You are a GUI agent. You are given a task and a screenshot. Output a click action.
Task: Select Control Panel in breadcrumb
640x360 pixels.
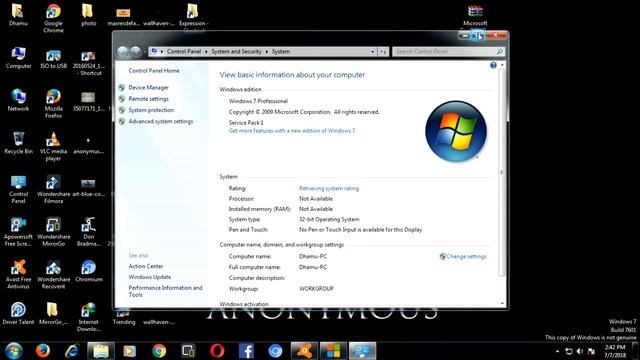[184, 51]
